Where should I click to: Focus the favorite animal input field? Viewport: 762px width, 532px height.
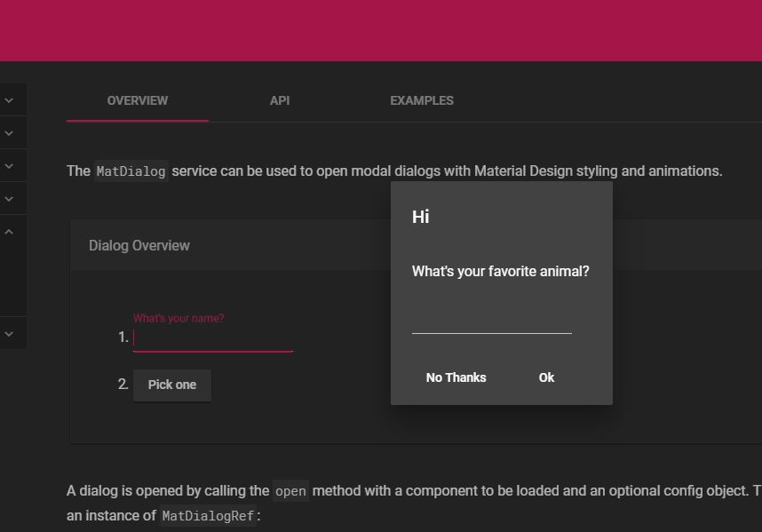pos(492,322)
